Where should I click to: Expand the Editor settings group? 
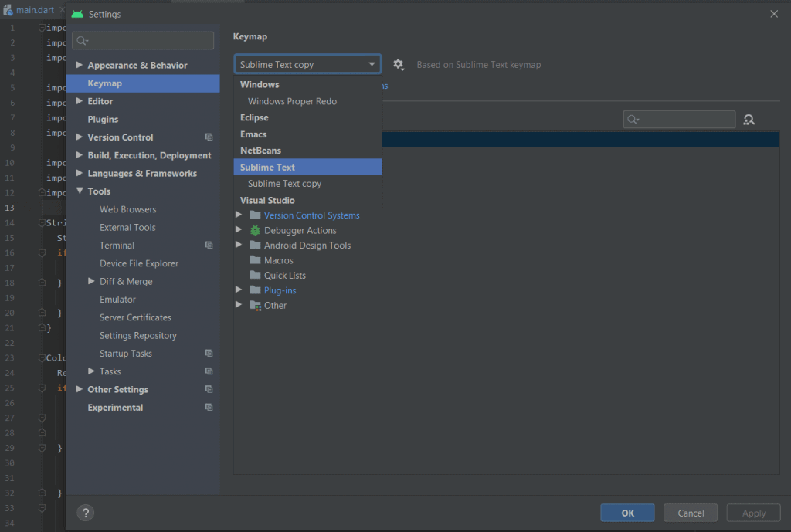[80, 101]
